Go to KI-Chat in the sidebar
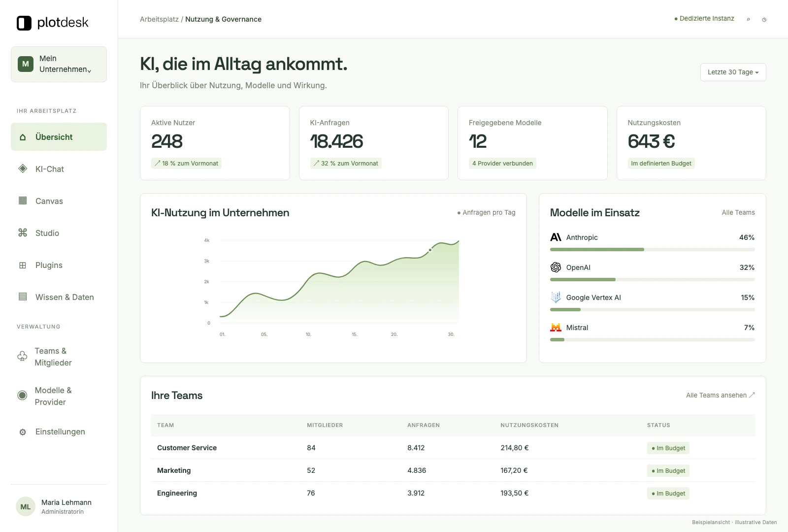 (x=59, y=169)
